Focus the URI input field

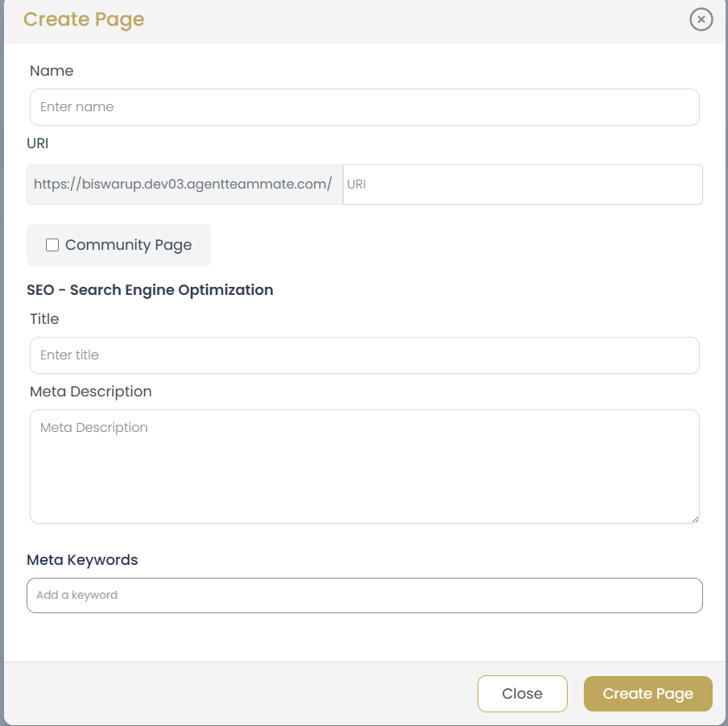(x=522, y=184)
